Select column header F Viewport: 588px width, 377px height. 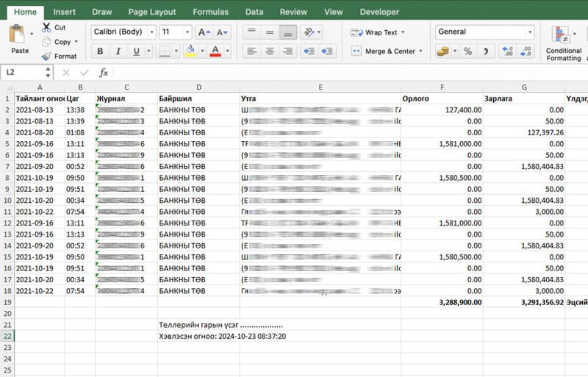click(x=442, y=87)
